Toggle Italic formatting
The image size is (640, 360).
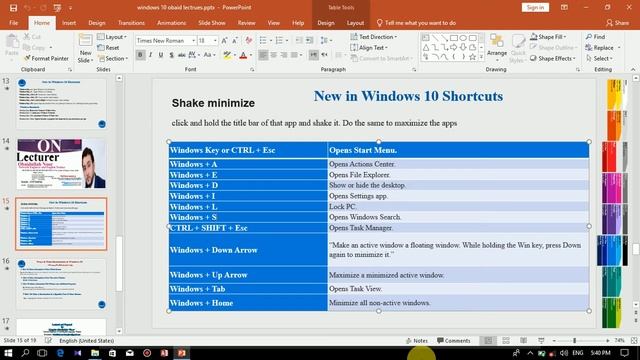coord(151,55)
